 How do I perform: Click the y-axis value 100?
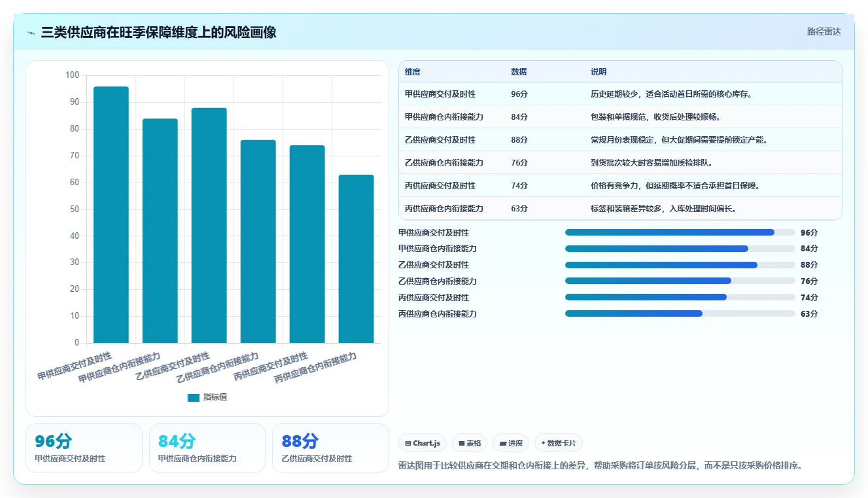coord(72,75)
